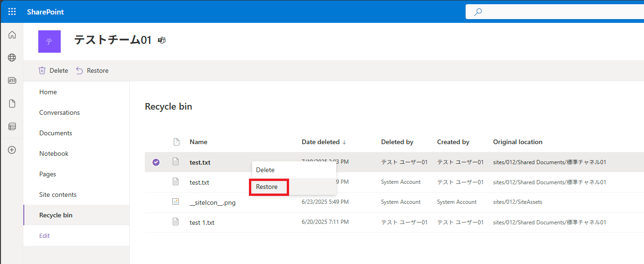
Task: Click the Create plus icon
Action: [x=12, y=150]
